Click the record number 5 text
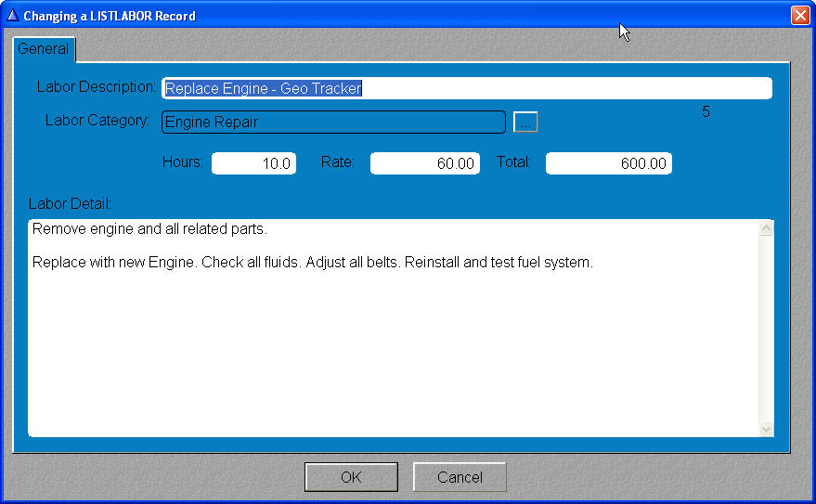 (706, 111)
